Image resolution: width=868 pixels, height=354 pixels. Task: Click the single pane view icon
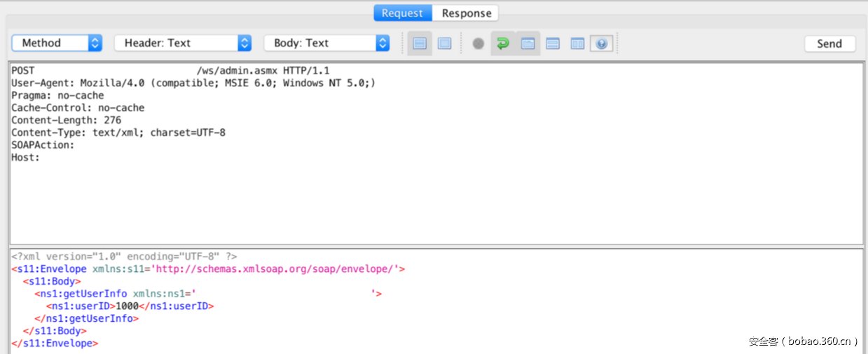click(444, 43)
